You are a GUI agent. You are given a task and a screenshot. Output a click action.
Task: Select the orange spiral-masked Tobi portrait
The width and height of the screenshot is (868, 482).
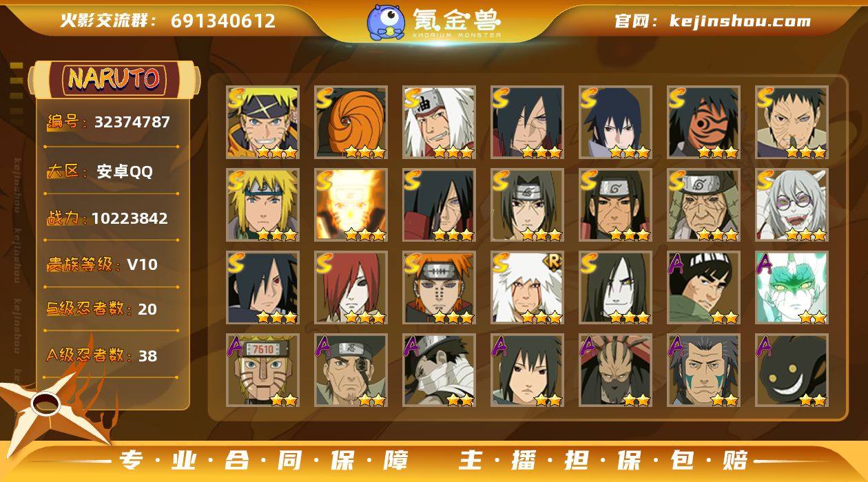(x=351, y=123)
